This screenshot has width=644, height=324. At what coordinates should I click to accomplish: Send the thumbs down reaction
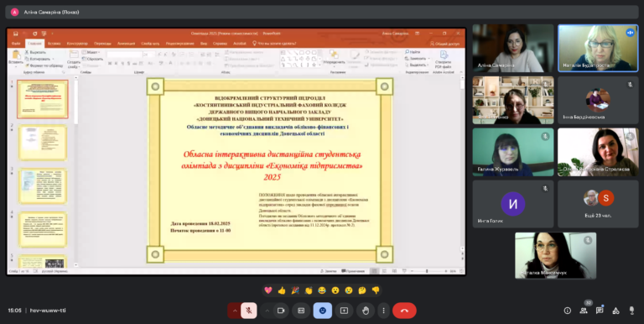pyautogui.click(x=376, y=290)
